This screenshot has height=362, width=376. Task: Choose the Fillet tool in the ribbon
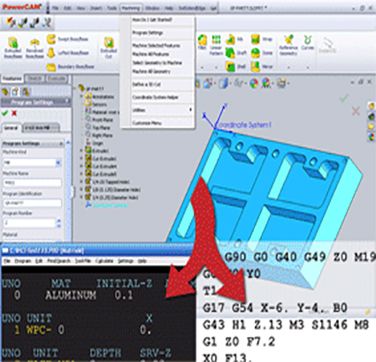202,40
